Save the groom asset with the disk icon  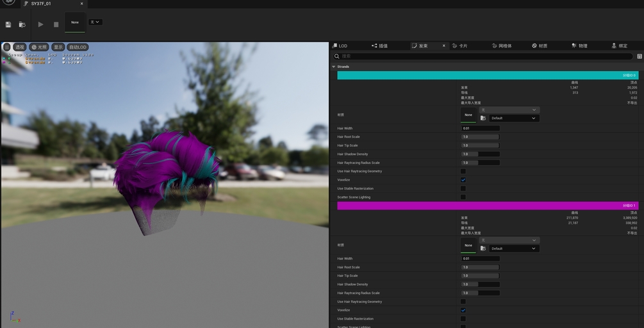click(x=8, y=24)
